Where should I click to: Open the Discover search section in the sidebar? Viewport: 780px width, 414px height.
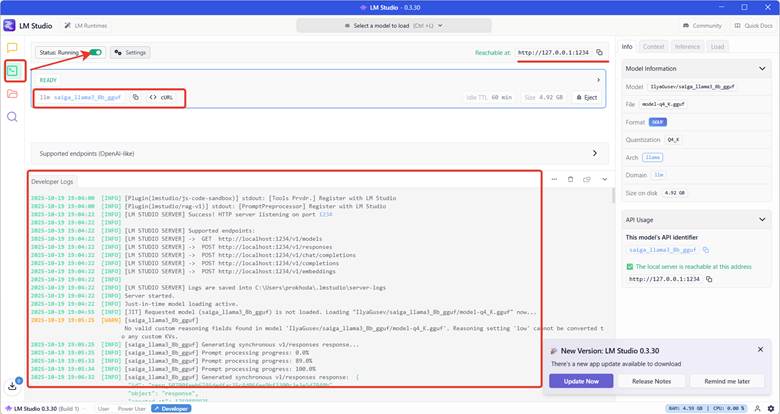point(12,116)
